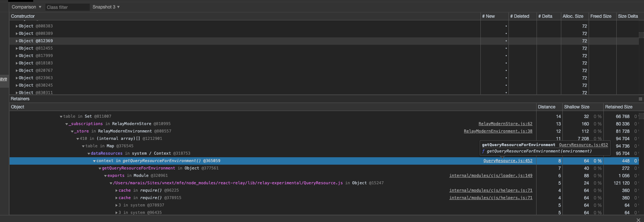This screenshot has height=222, width=644.
Task: Open RelayModernStore.js:62 source link
Action: (x=505, y=124)
